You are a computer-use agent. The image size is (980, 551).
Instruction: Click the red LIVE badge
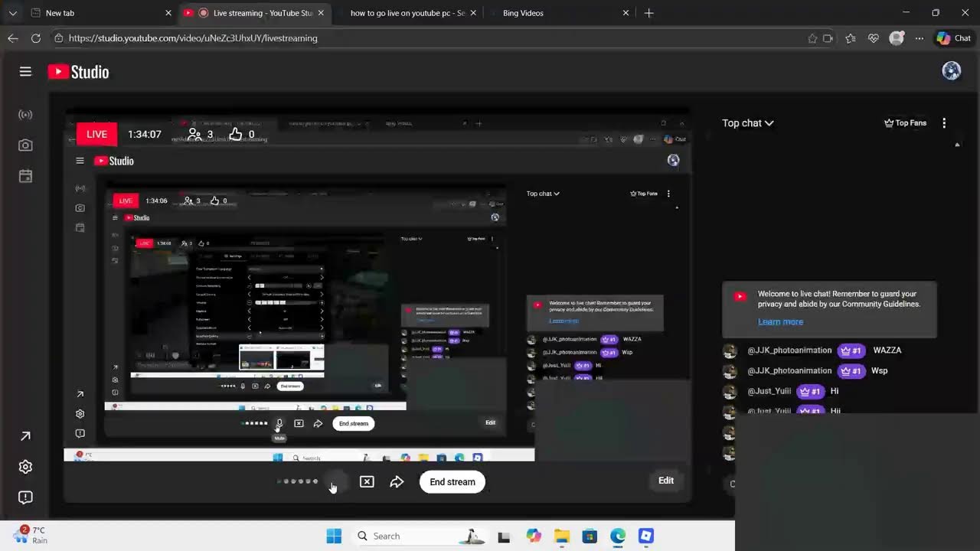point(96,134)
